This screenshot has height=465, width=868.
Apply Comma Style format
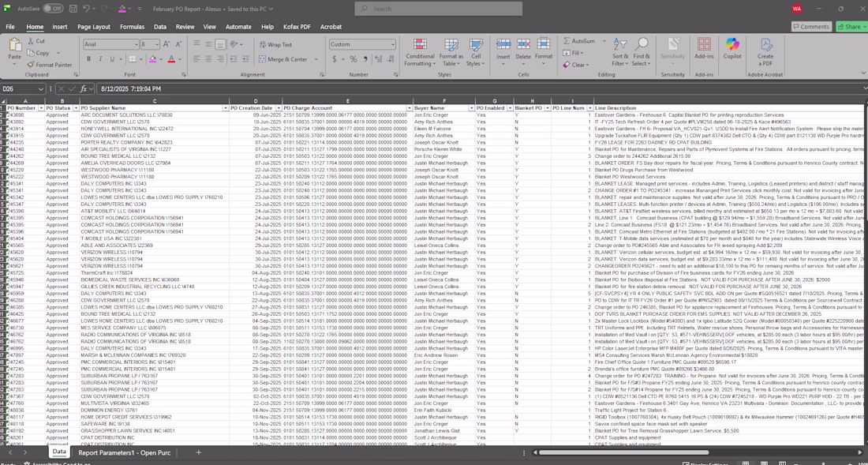[365, 59]
